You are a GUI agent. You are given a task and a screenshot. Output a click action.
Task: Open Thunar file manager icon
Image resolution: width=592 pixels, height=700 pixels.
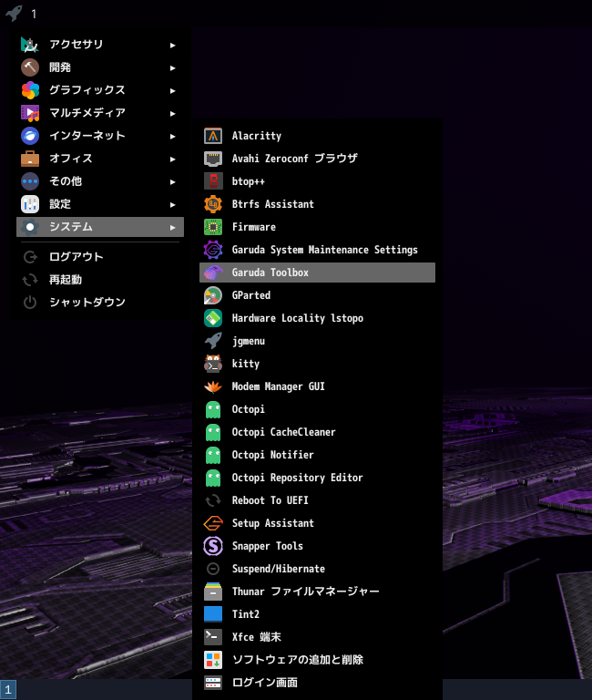(213, 591)
